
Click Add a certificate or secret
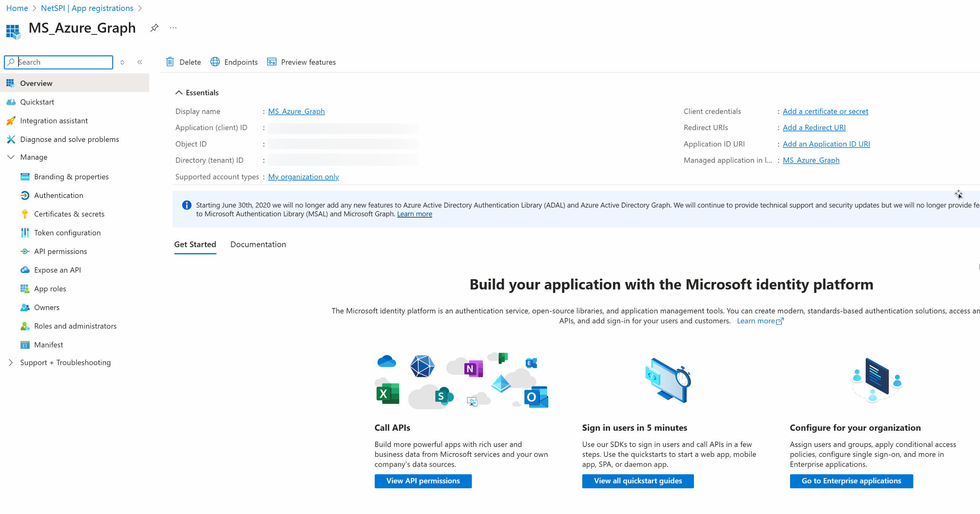click(x=825, y=111)
